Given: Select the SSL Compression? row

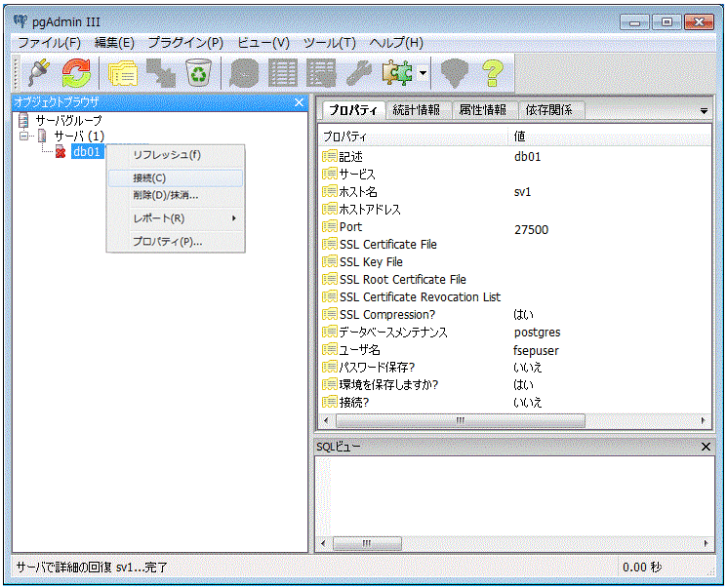Looking at the screenshot, I should coord(515,315).
